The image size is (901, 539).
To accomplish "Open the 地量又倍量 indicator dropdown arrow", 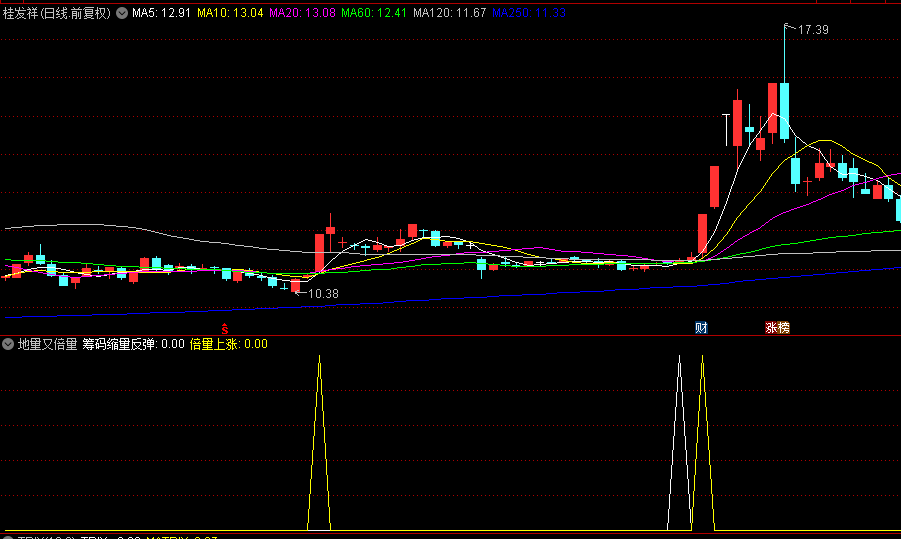I will [8, 344].
